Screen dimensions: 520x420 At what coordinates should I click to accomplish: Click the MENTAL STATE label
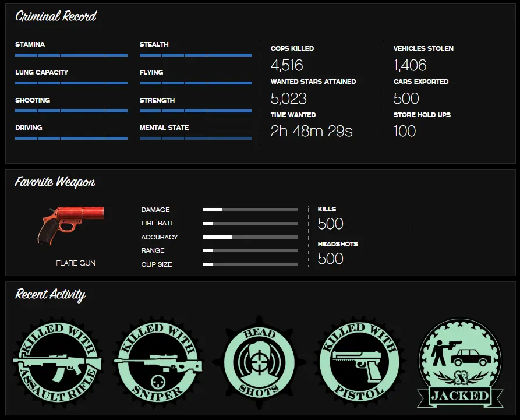pyautogui.click(x=164, y=128)
